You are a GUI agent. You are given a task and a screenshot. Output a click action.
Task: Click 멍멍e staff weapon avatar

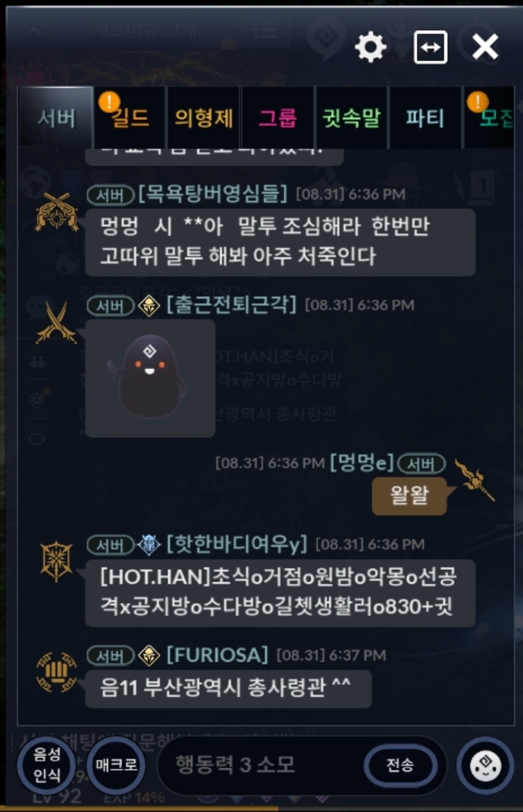point(475,480)
